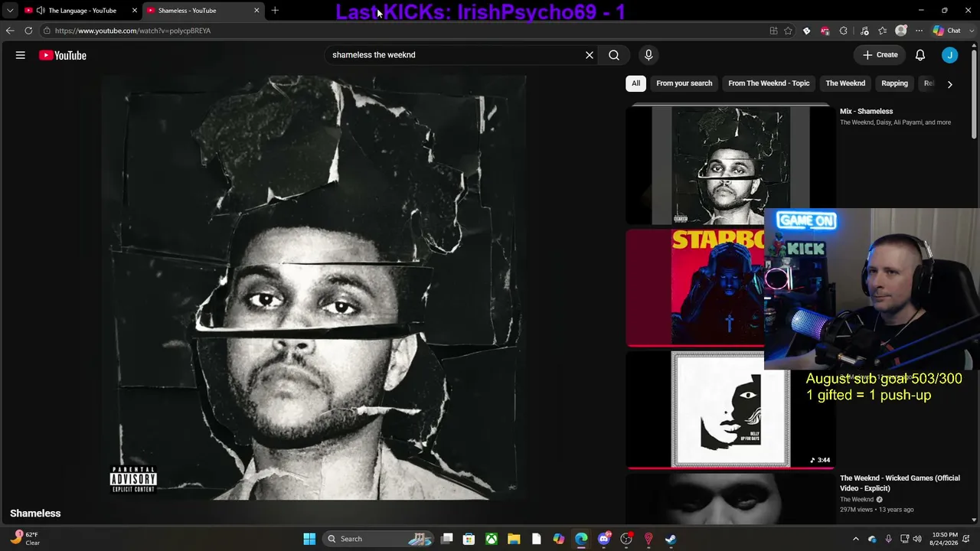
Task: Select the Rapping filter chip
Action: (894, 83)
